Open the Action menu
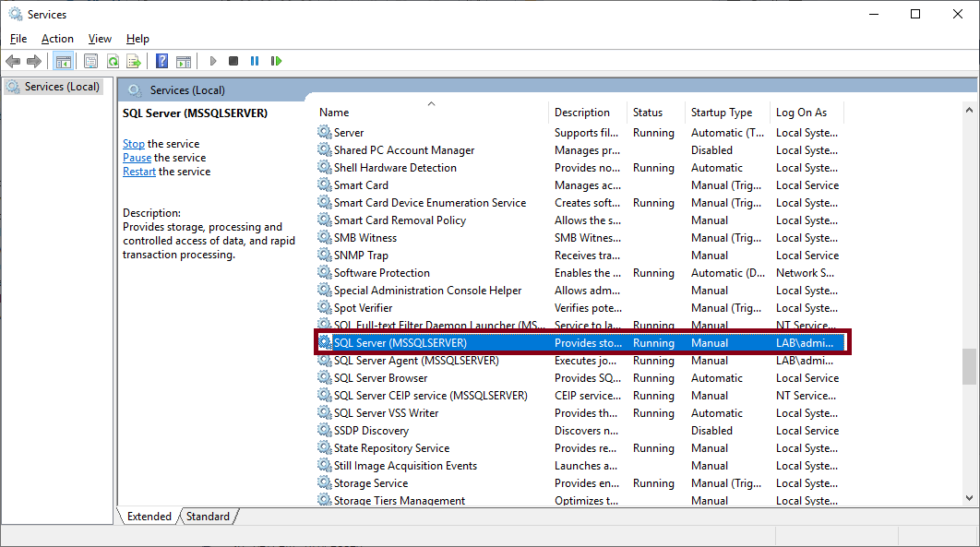The width and height of the screenshot is (980, 547). click(57, 39)
